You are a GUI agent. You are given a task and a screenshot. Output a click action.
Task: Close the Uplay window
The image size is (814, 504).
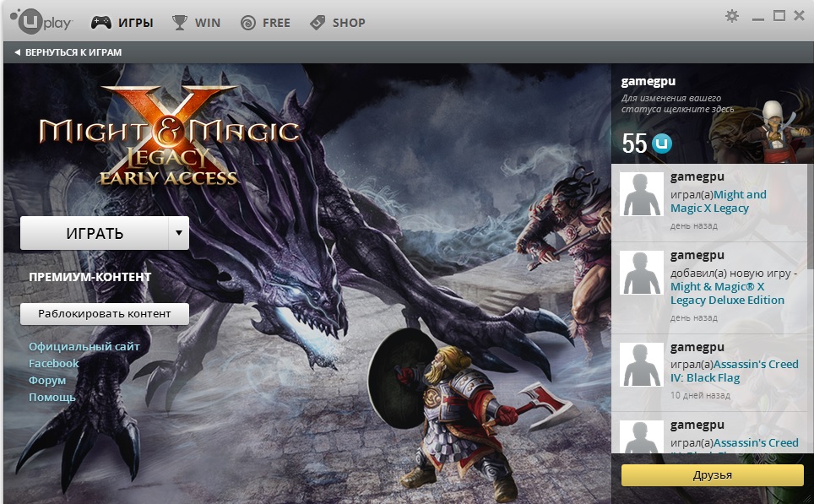click(x=800, y=16)
